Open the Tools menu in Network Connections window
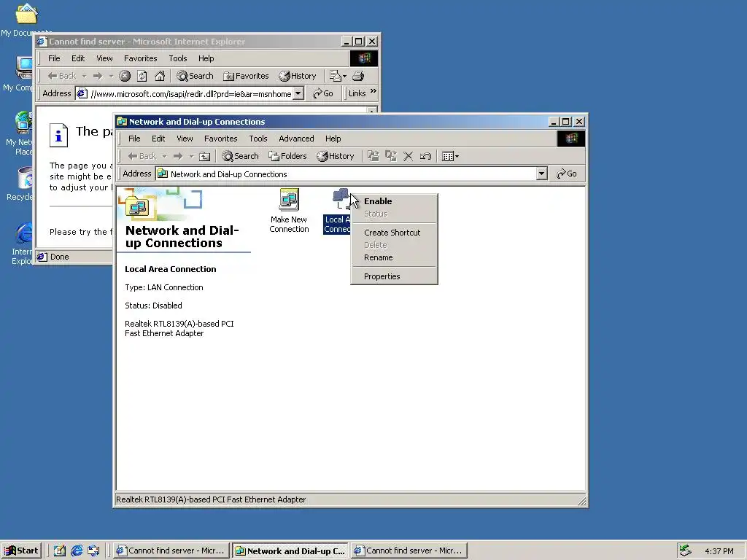747x560 pixels. pos(258,139)
